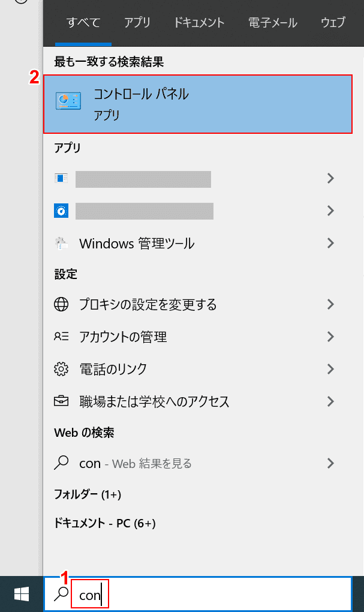The width and height of the screenshot is (364, 612).
Task: Expand arrow for 職場または学校へのアクセス
Action: (x=330, y=401)
